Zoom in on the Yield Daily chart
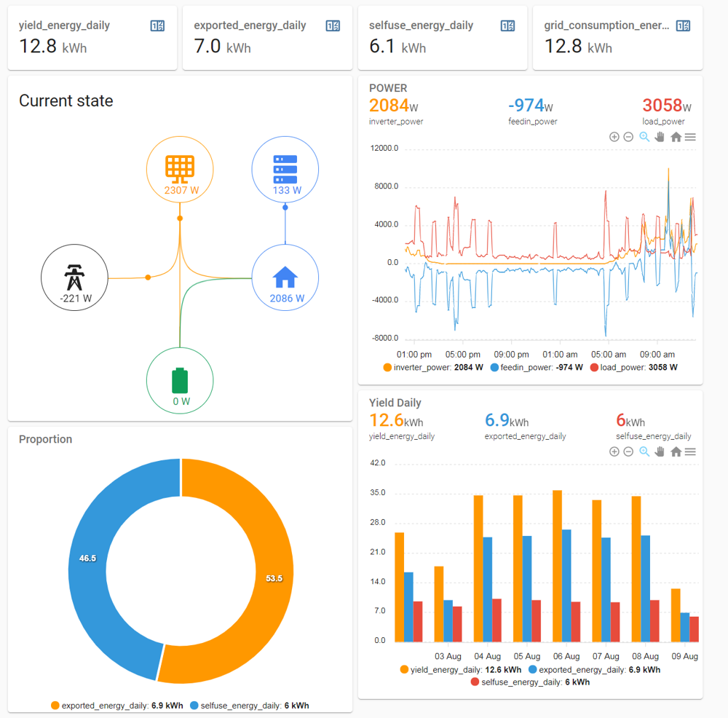 pos(614,451)
